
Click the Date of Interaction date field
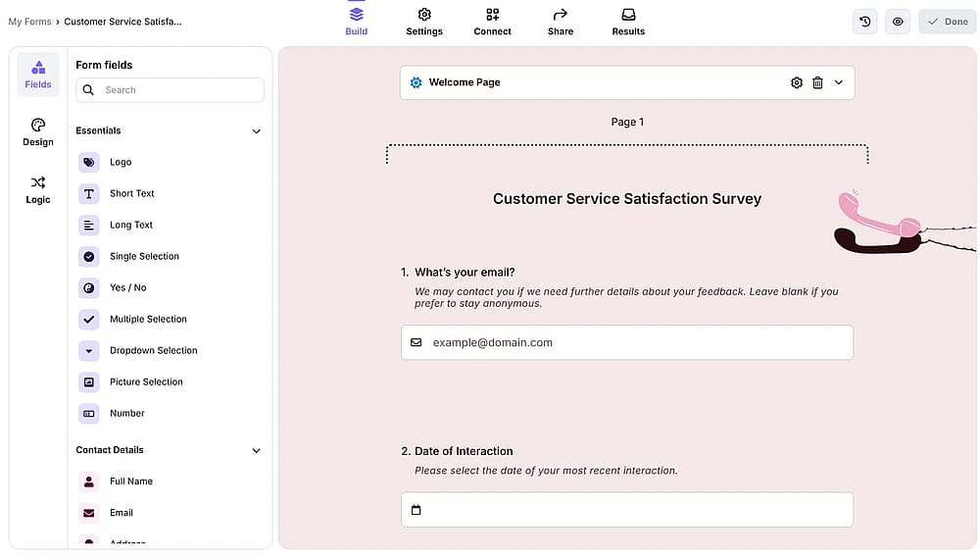pos(627,510)
